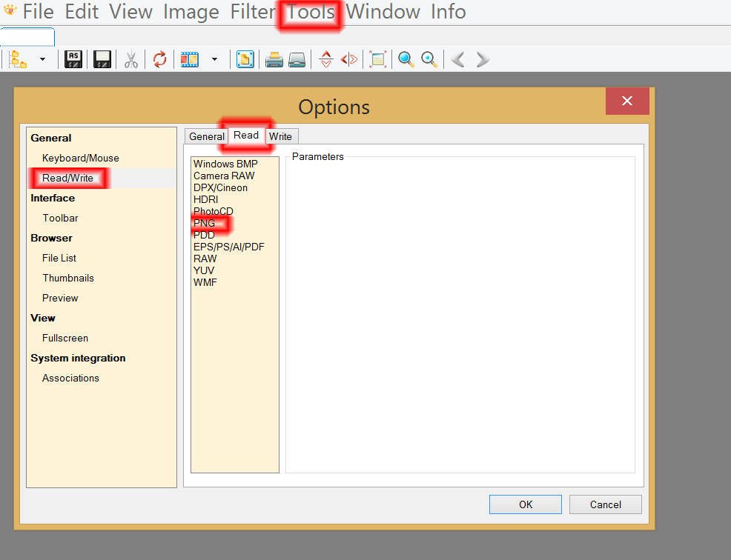This screenshot has width=731, height=560.
Task: Click the Save floppy disk icon
Action: click(x=102, y=59)
